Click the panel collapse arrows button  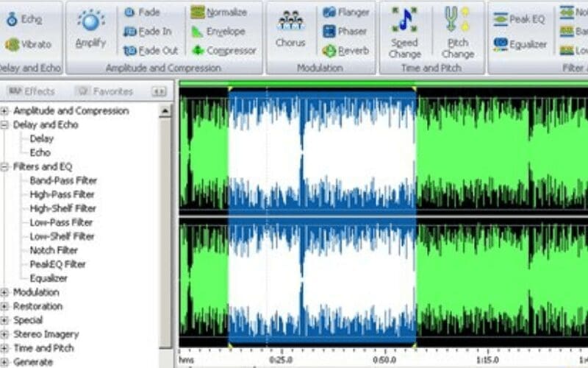pyautogui.click(x=159, y=92)
